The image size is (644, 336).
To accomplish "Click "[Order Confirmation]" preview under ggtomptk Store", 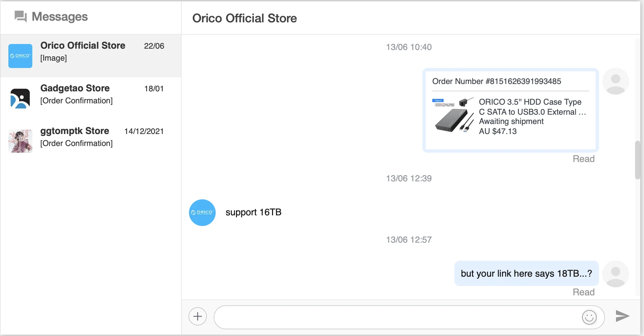I will (77, 143).
